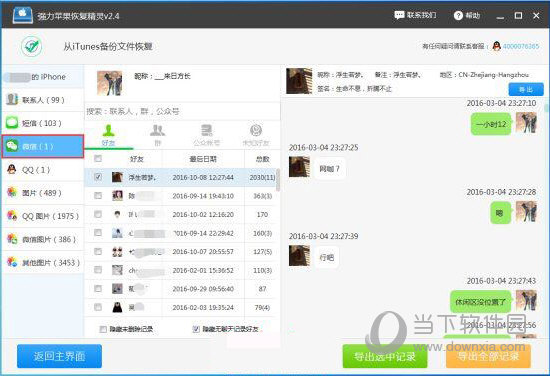This screenshot has width=550, height=376.
Task: Click the green checkmark iTunes recovery icon
Action: [31, 46]
